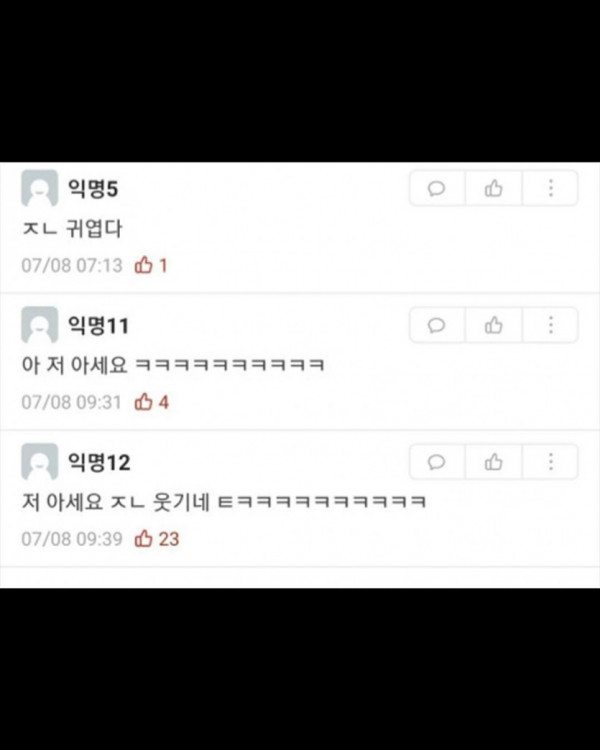Like 익명5's comment with thumbs-up button
Viewport: 600px width, 750px height.
[x=493, y=188]
